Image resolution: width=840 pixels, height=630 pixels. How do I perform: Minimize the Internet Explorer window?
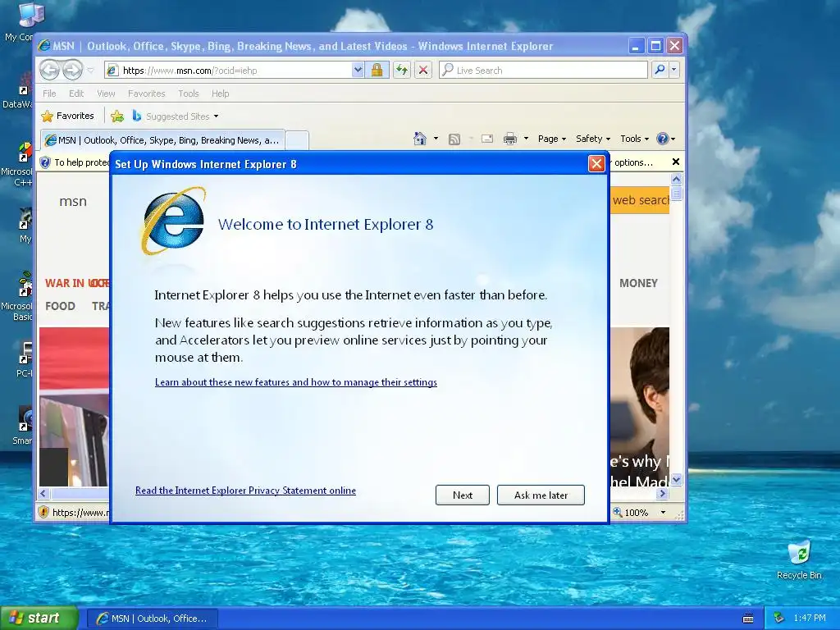636,46
